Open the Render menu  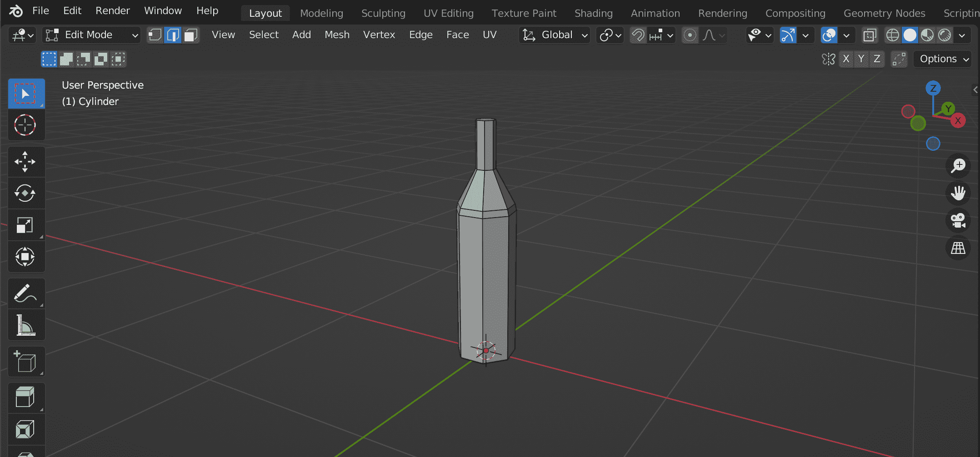point(112,11)
